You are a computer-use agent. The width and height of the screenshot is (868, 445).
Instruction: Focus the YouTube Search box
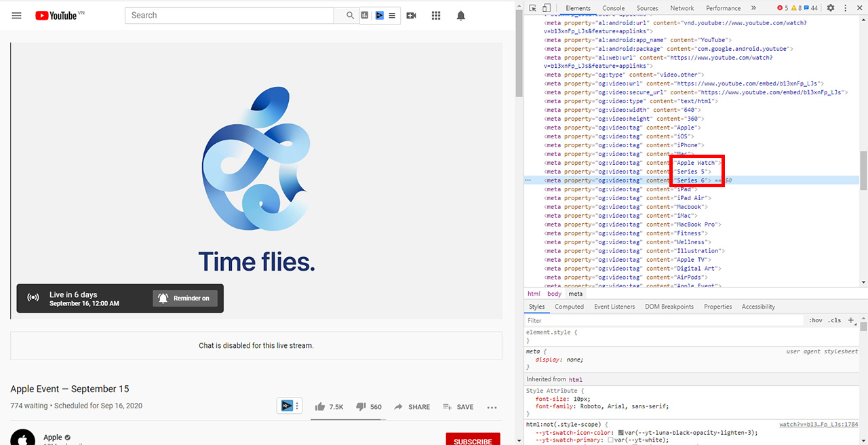[229, 15]
